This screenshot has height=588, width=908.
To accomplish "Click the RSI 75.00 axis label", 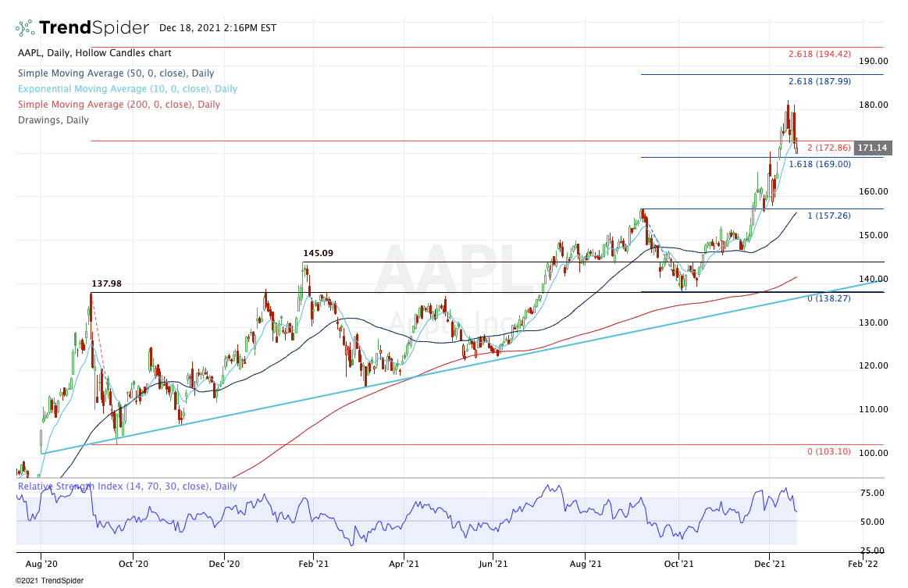I will point(872,494).
